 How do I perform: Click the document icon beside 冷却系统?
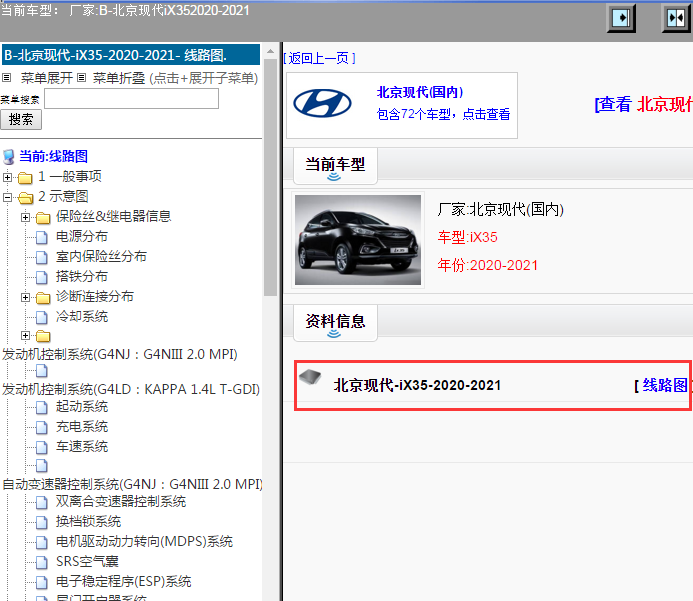42,317
